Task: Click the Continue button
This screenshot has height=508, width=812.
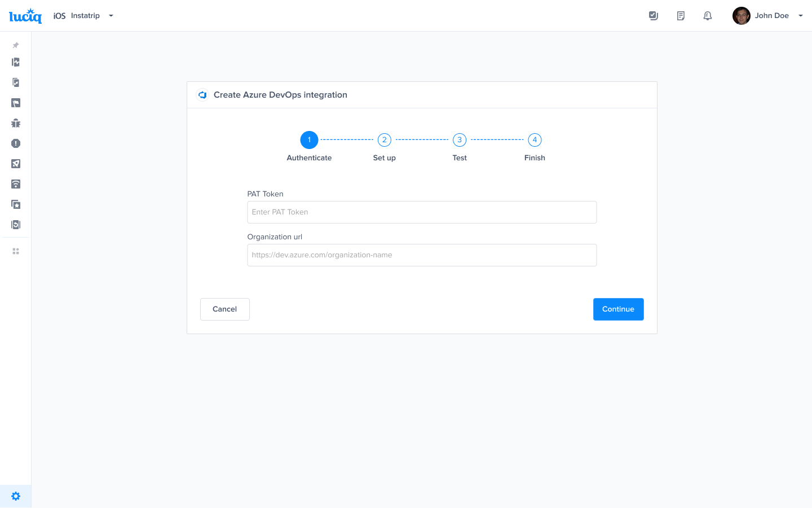Action: (618, 309)
